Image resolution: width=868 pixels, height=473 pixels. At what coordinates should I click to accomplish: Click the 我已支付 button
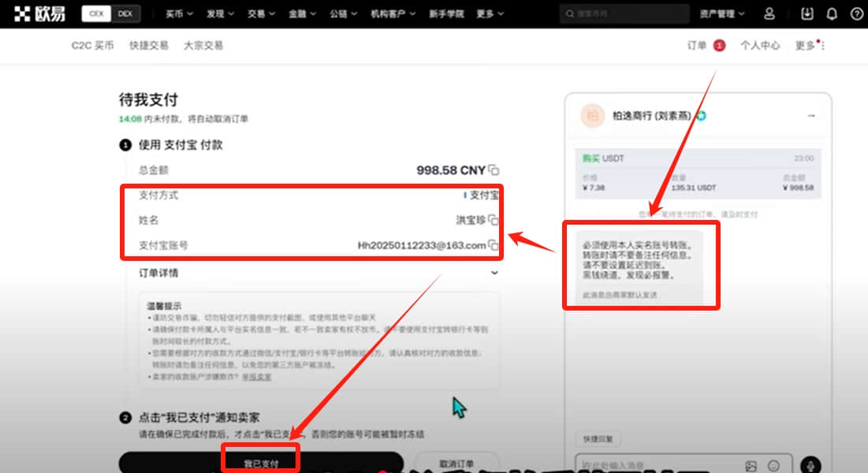tap(261, 463)
